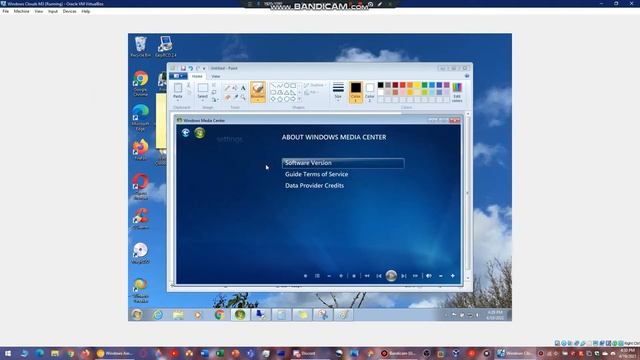Open Data Provider Credits

[314, 186]
